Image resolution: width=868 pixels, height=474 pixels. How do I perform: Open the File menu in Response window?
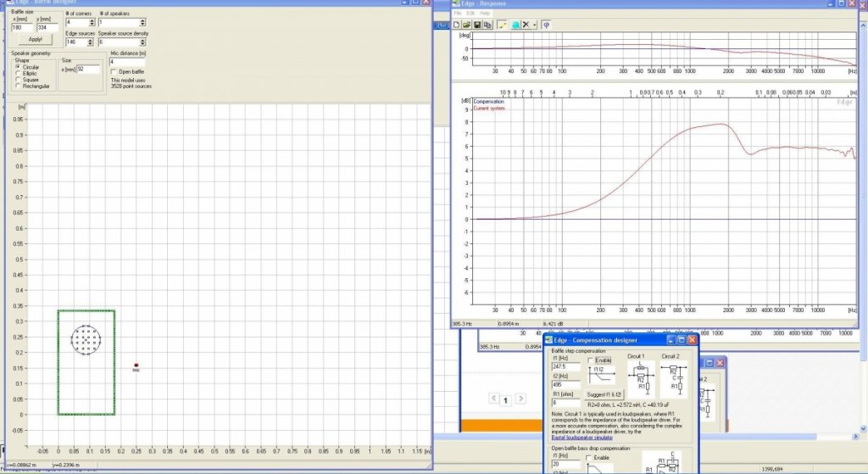click(458, 14)
